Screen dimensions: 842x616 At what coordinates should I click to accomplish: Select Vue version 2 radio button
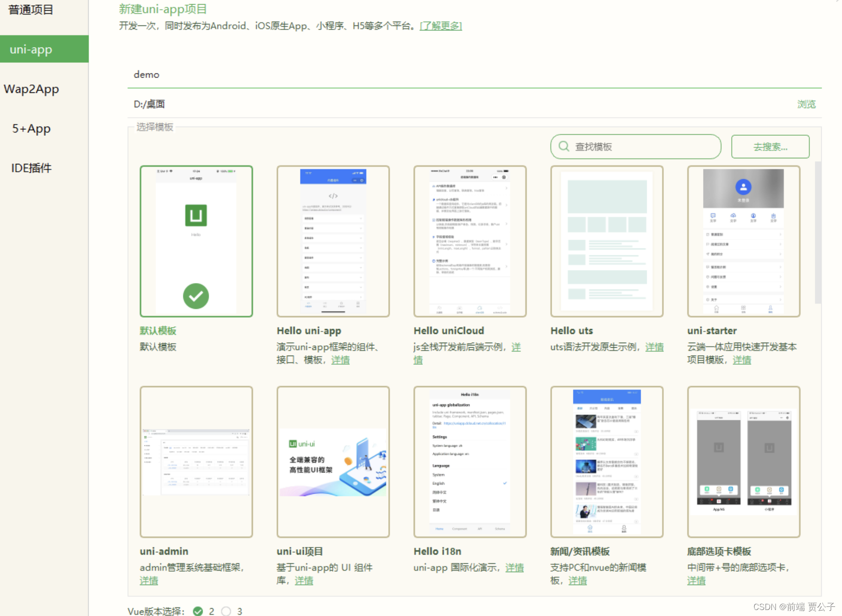(x=198, y=611)
